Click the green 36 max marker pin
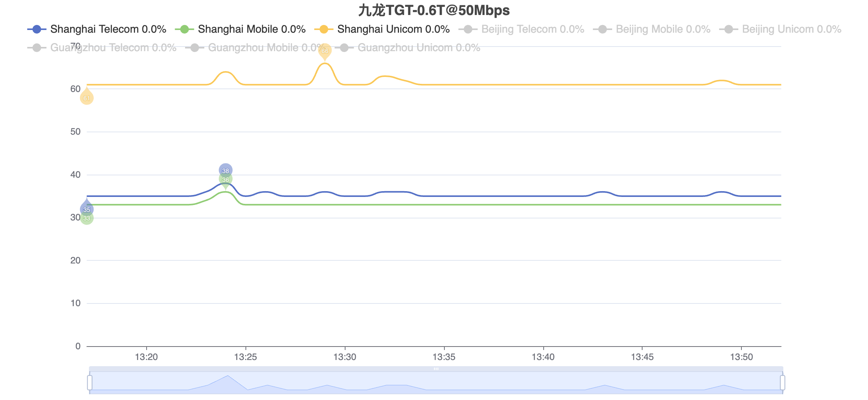This screenshot has height=400, width=868. pos(225,180)
